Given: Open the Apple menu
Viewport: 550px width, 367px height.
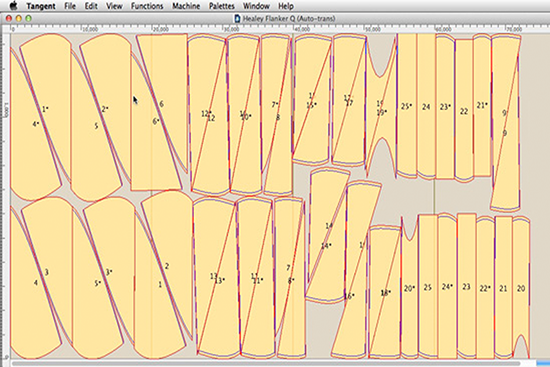Looking at the screenshot, I should tap(13, 5).
